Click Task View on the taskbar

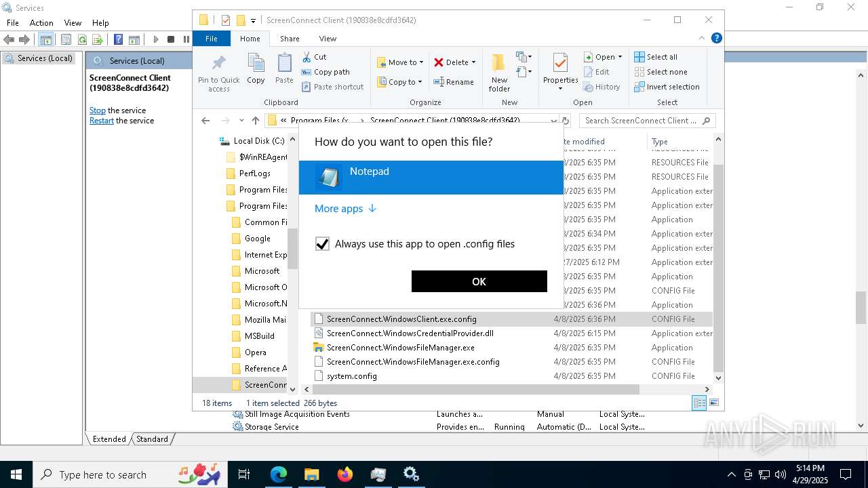244,474
